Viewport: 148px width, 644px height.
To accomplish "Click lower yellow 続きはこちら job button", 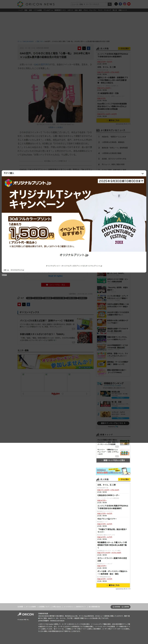I will (113, 585).
